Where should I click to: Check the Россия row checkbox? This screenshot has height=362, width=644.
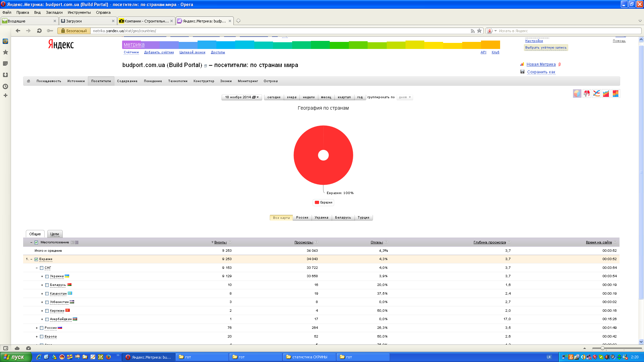[x=42, y=328]
